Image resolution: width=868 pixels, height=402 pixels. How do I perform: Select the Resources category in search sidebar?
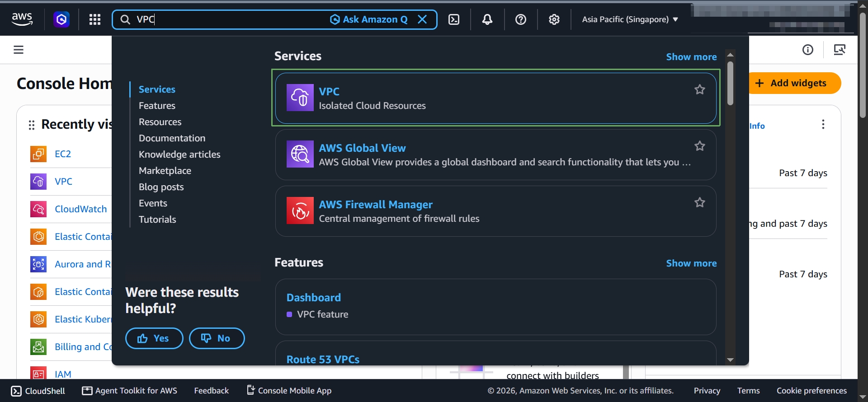point(160,122)
